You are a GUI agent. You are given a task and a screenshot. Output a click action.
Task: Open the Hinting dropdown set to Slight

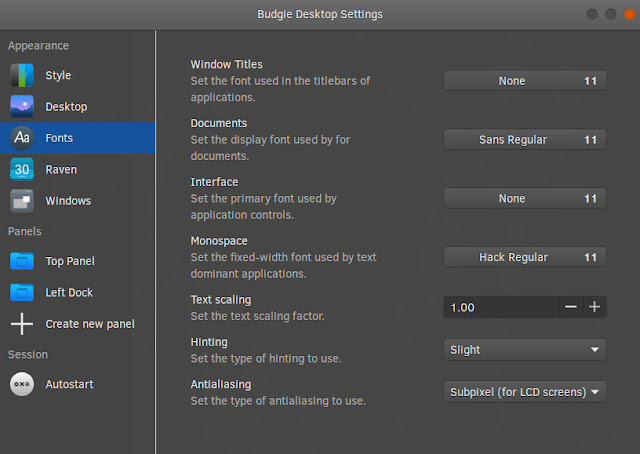524,349
